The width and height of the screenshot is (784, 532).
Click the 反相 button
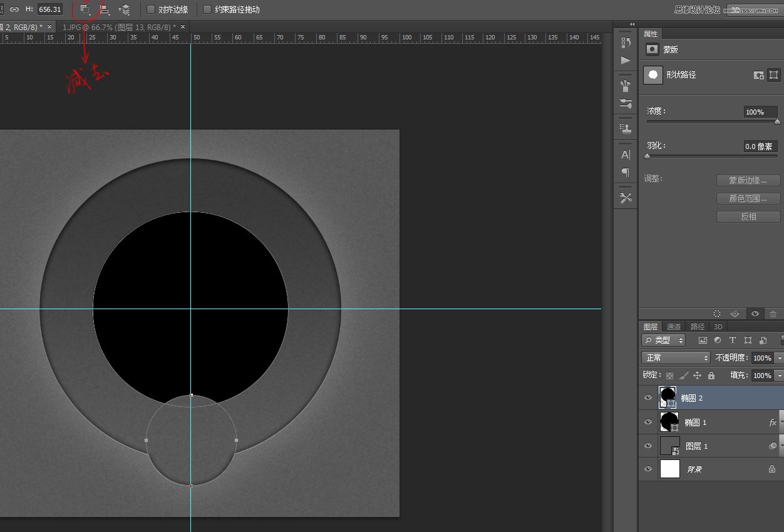[748, 217]
